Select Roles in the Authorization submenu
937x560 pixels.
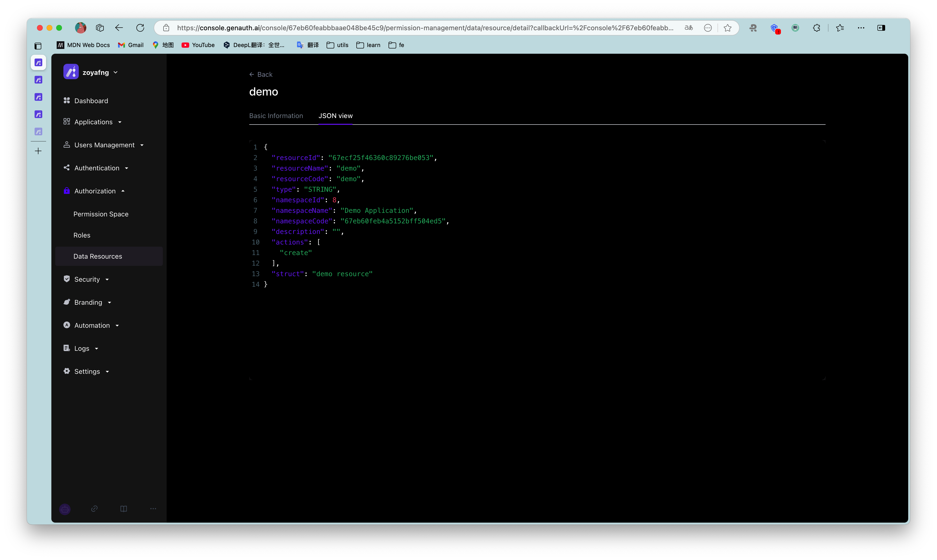[82, 235]
